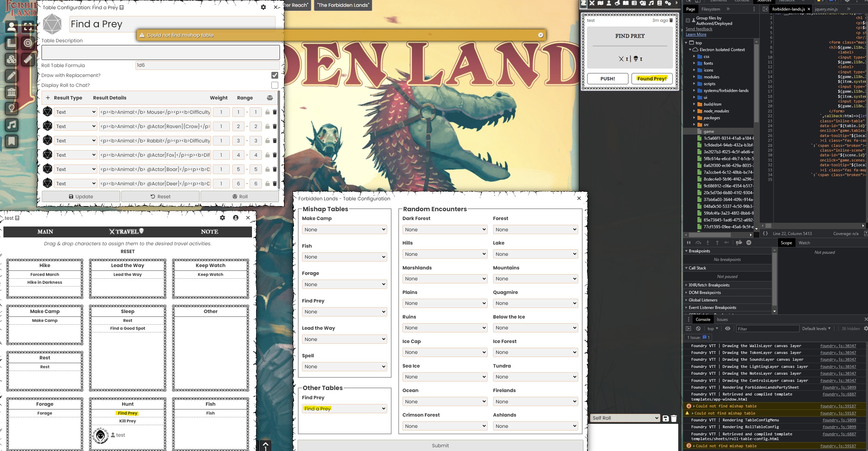The width and height of the screenshot is (868, 451).
Task: Select the Lighting Controls lightbulb icon
Action: pos(12,108)
